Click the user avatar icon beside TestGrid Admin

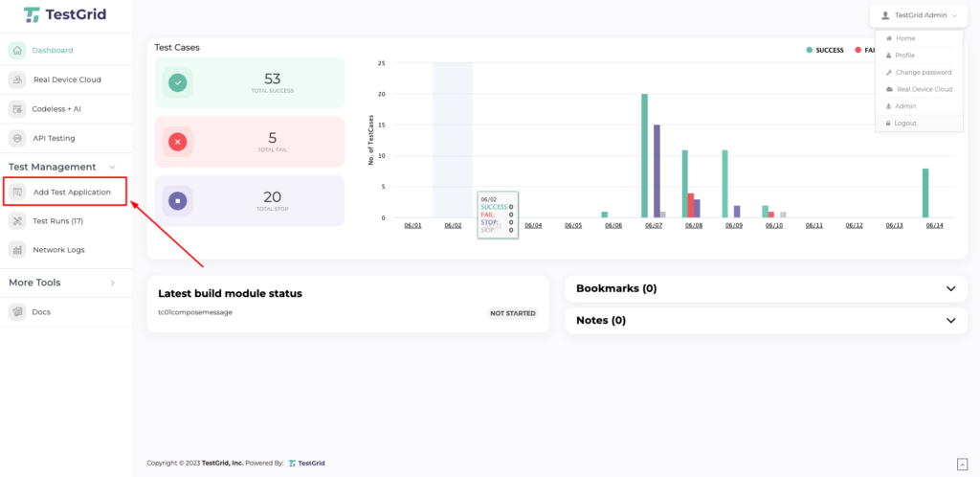point(885,15)
